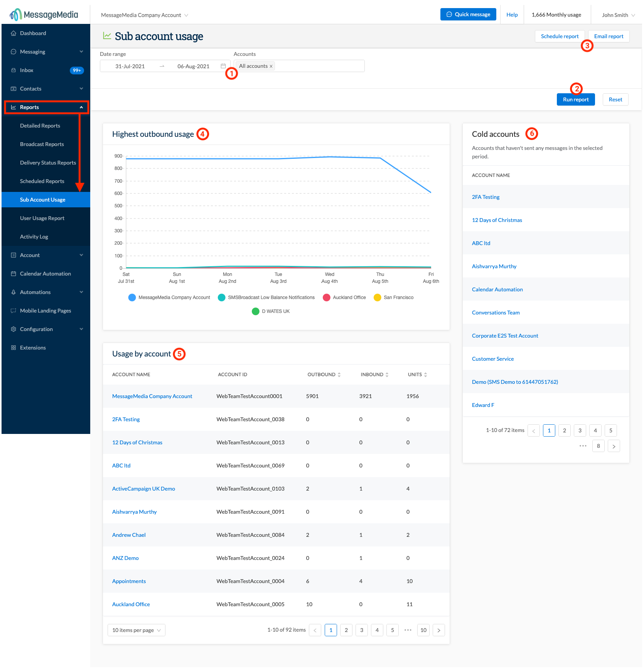This screenshot has width=644, height=669.
Task: Open Mobile Landing Pages from sidebar
Action: (13, 311)
